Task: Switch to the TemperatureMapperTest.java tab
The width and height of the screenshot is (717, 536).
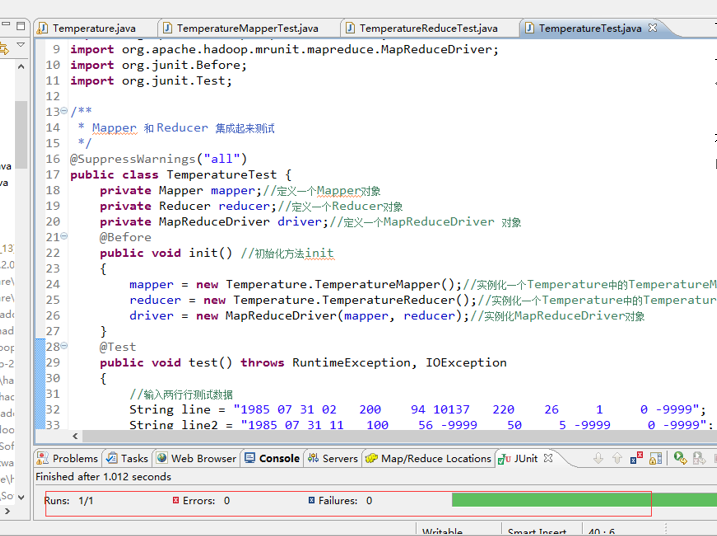Action: (x=247, y=28)
